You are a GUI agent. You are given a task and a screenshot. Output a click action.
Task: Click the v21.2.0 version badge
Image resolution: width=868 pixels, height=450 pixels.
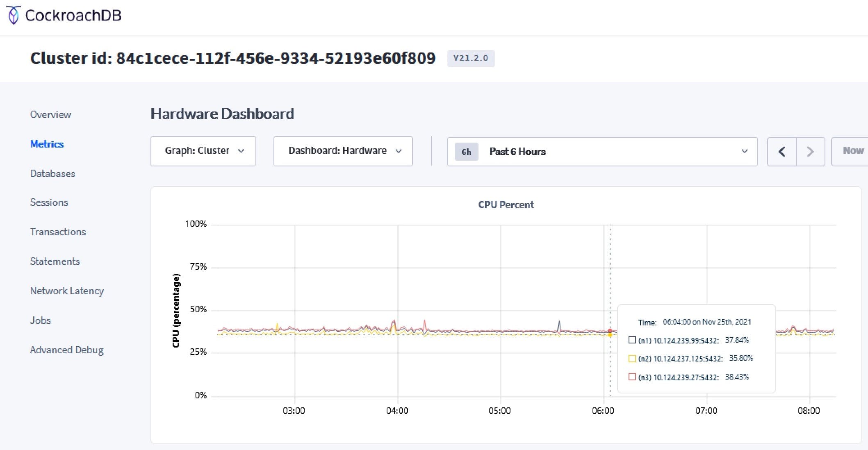[x=471, y=58]
